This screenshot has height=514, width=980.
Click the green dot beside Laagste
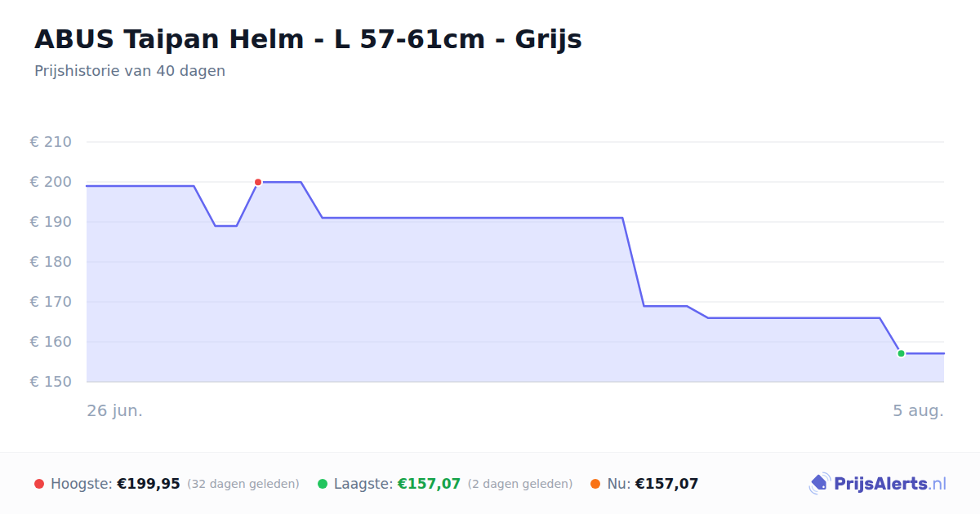[323, 484]
